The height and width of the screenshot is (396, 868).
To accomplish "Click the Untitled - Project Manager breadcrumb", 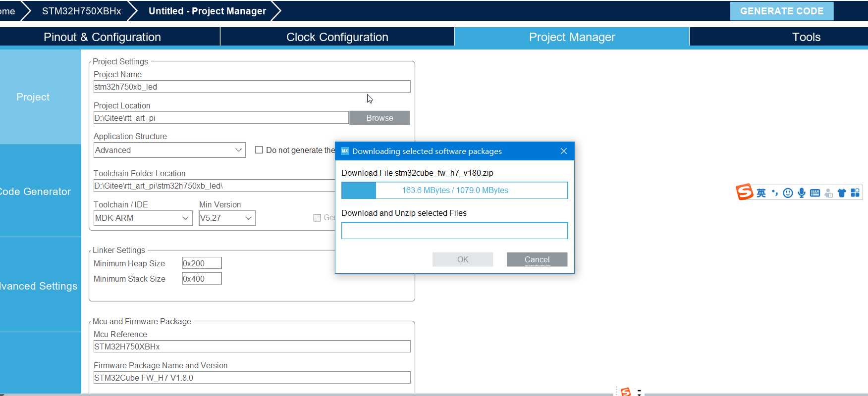I will point(207,11).
